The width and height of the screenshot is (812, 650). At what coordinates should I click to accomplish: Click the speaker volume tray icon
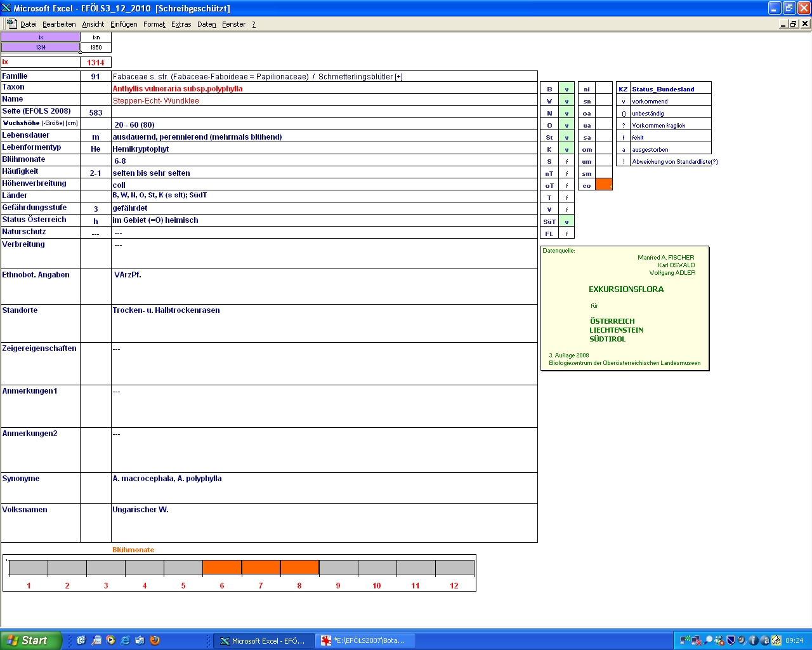742,640
